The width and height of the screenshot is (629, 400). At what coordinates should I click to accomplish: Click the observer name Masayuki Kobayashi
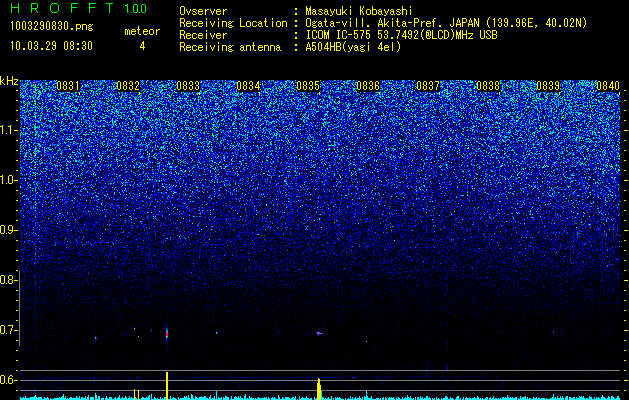[359, 11]
